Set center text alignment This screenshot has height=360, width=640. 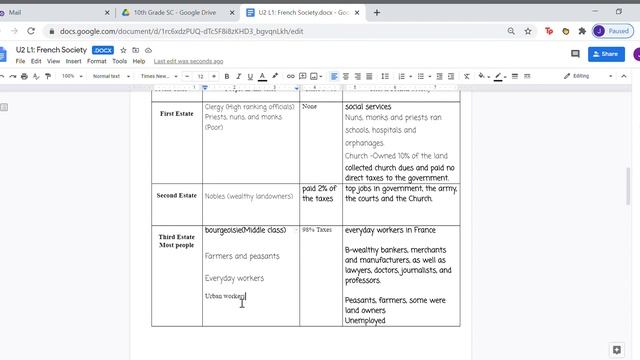coord(346,76)
